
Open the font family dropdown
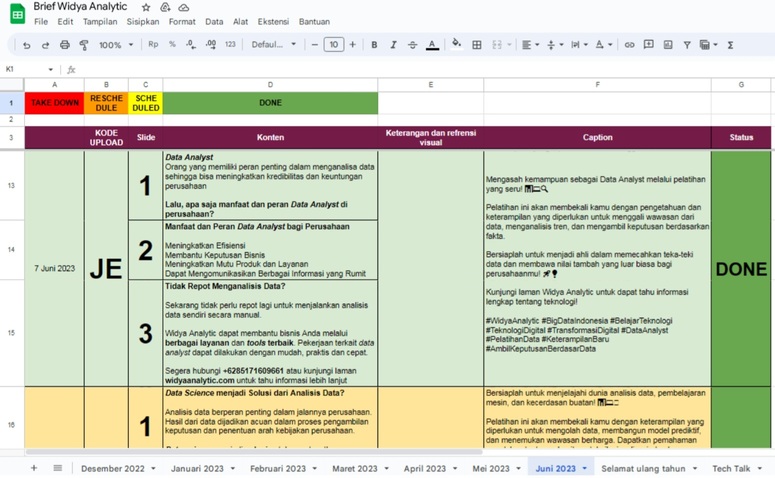click(x=273, y=44)
